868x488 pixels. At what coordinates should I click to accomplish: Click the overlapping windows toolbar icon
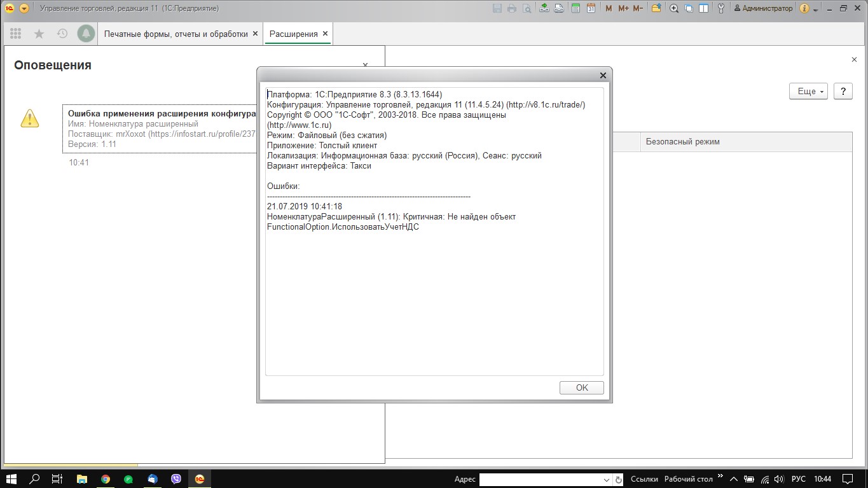pos(689,9)
